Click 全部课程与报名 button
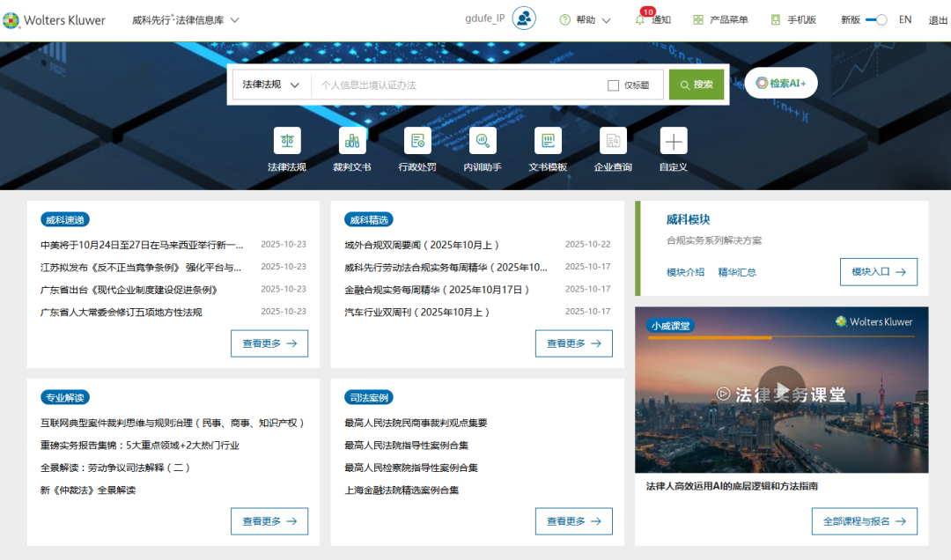Image resolution: width=951 pixels, height=560 pixels. point(865,521)
